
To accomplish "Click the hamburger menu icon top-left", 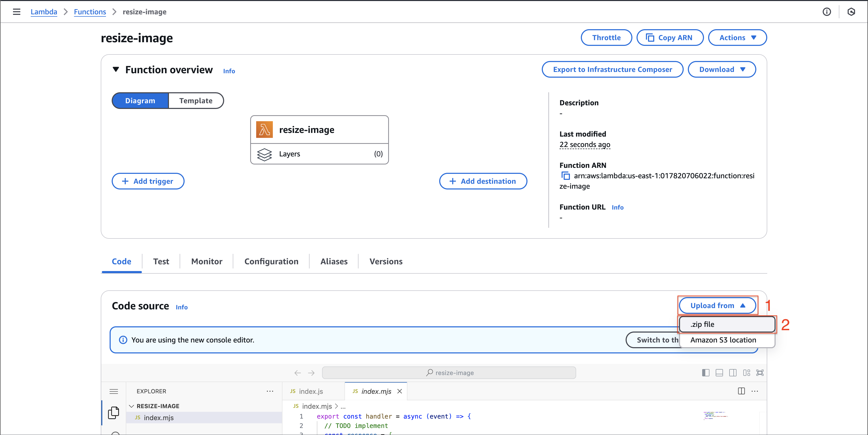I will pyautogui.click(x=17, y=12).
